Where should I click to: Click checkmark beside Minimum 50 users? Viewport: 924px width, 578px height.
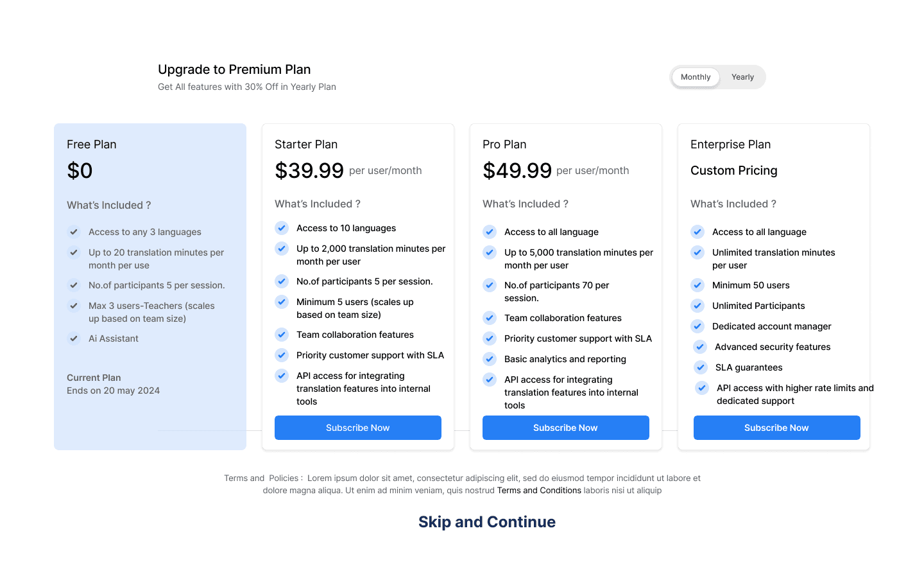[x=697, y=285]
